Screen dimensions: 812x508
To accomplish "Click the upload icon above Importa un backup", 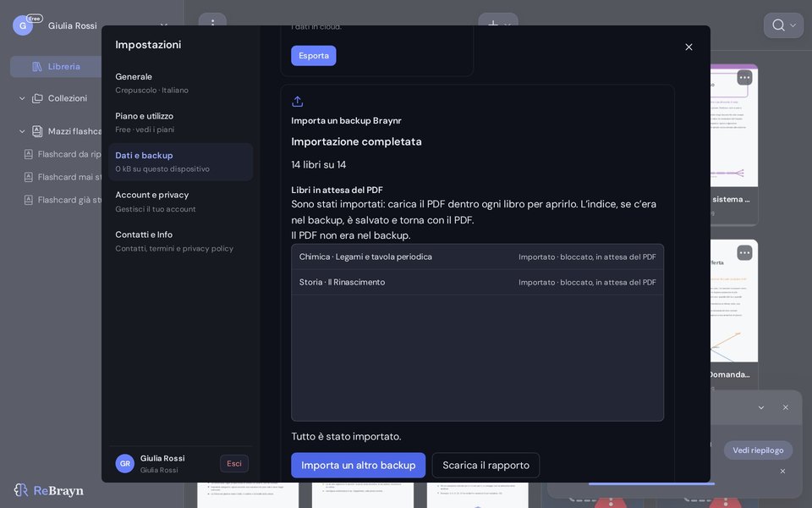I will [297, 101].
